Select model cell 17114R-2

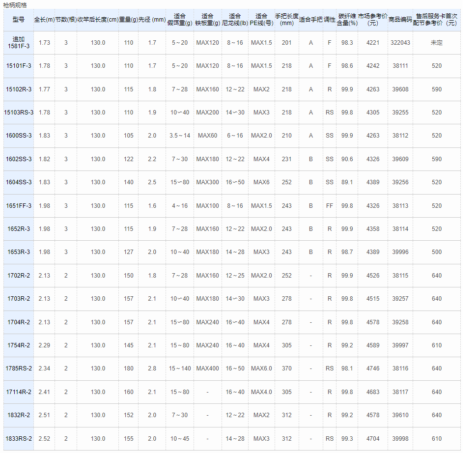(19, 392)
